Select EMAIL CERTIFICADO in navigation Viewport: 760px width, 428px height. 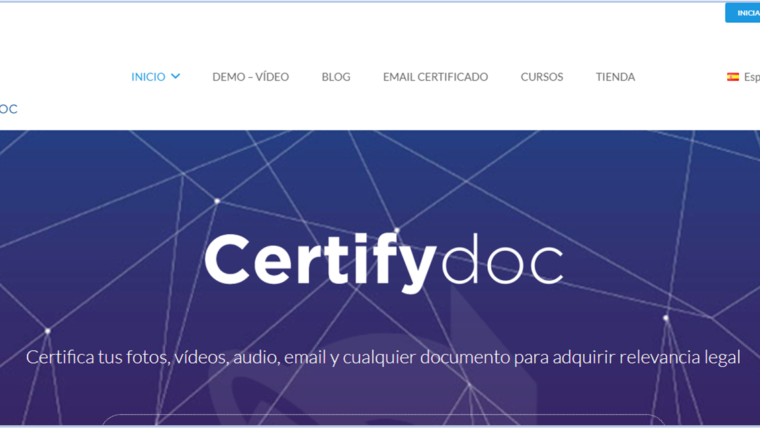(435, 77)
